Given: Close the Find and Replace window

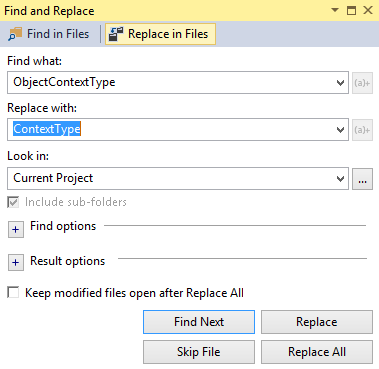Looking at the screenshot, I should pos(368,10).
